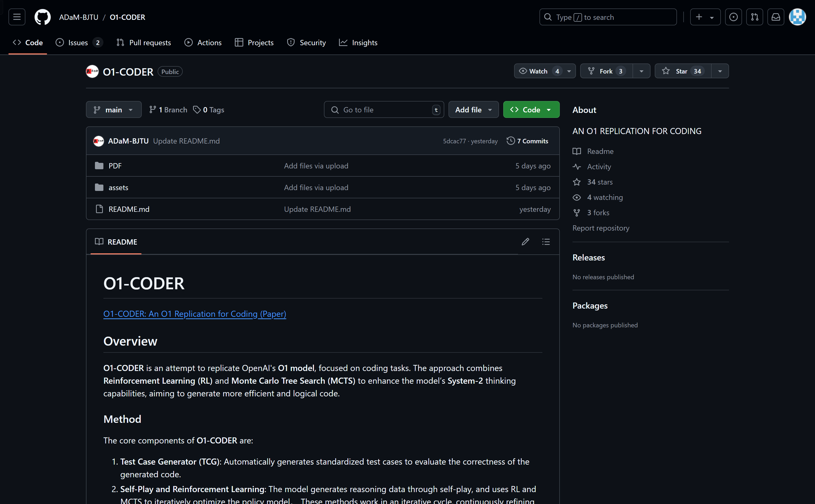
Task: Expand the Fork options dropdown arrow
Action: click(641, 71)
